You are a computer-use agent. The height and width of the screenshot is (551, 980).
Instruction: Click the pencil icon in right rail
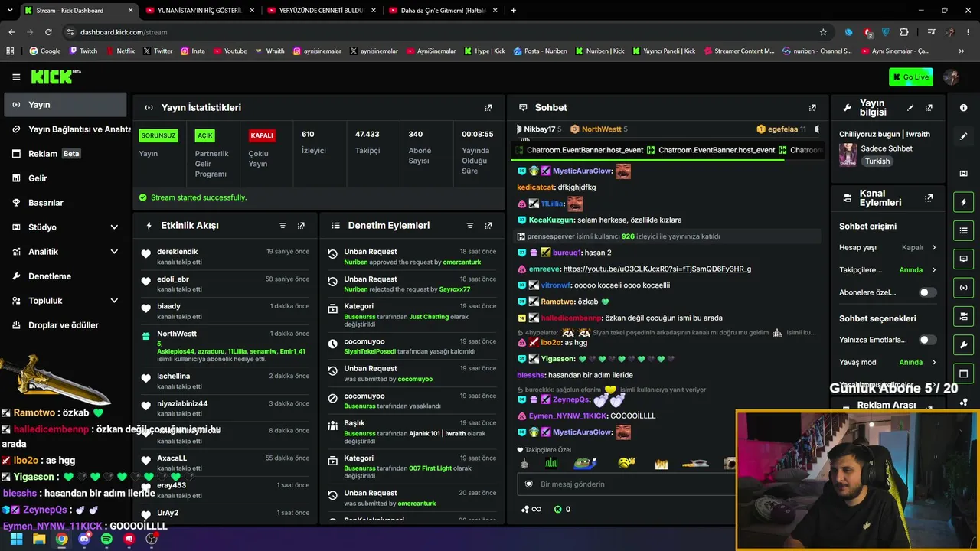pos(964,136)
